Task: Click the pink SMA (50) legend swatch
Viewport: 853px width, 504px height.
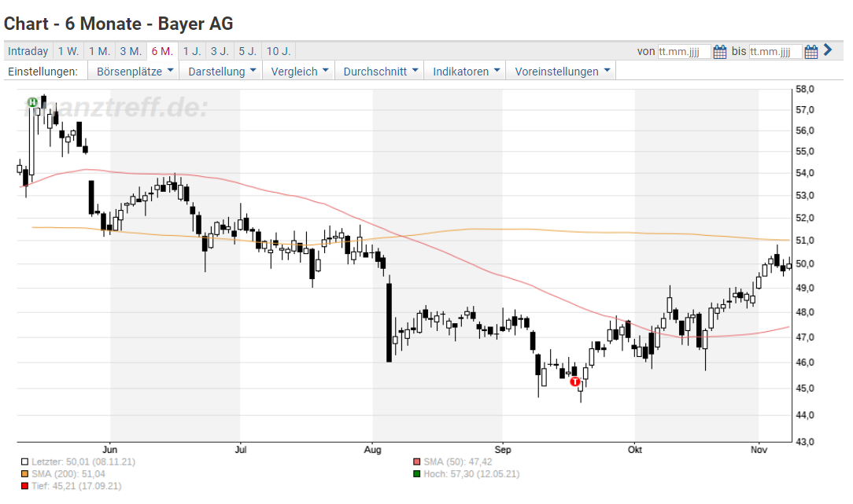Action: tap(417, 462)
